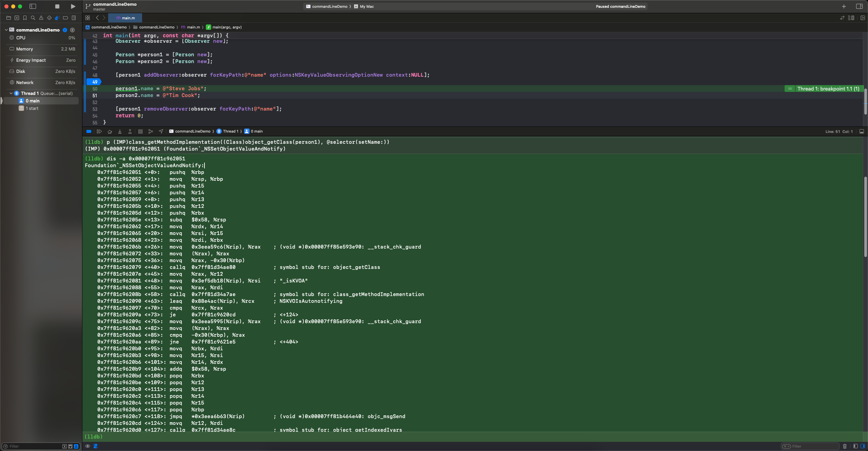868x451 pixels.
Task: Open the main(argc, argv) jump bar menu
Action: [x=227, y=27]
